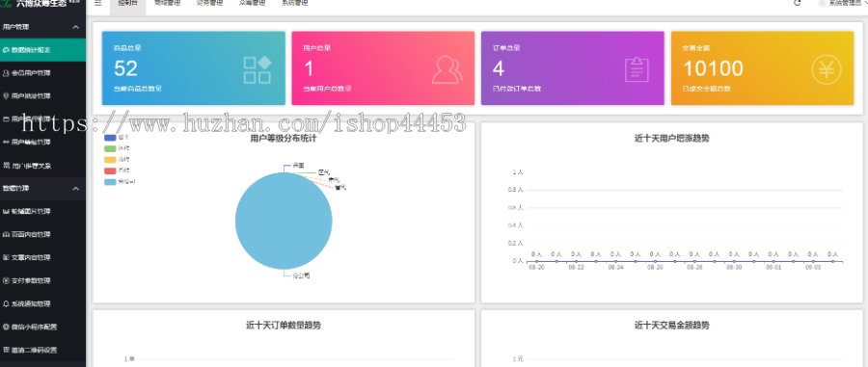868x367 pixels.
Task: Open 用户推荐关系 in the sidebar
Action: [42, 166]
